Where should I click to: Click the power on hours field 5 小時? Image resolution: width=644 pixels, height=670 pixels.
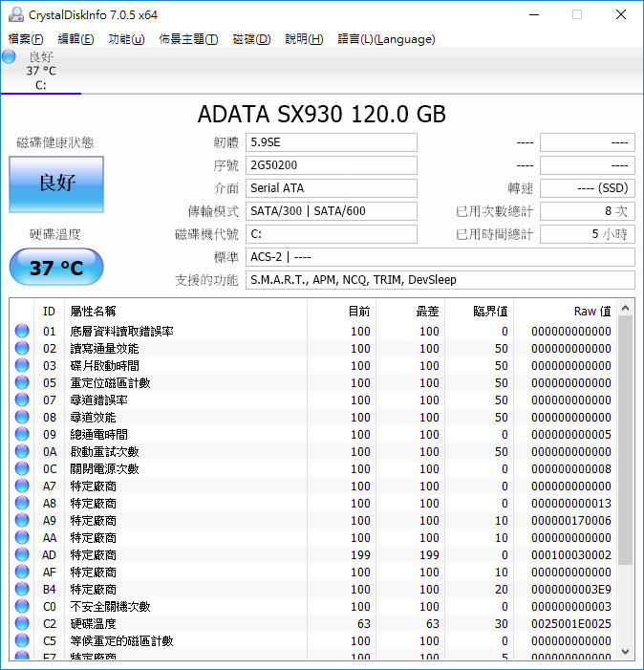click(588, 234)
